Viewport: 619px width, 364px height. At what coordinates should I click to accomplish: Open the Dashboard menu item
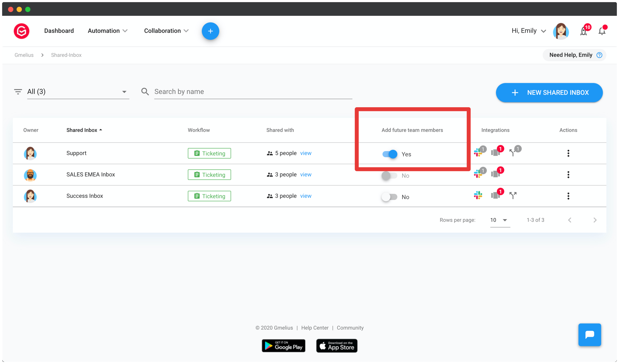(59, 31)
